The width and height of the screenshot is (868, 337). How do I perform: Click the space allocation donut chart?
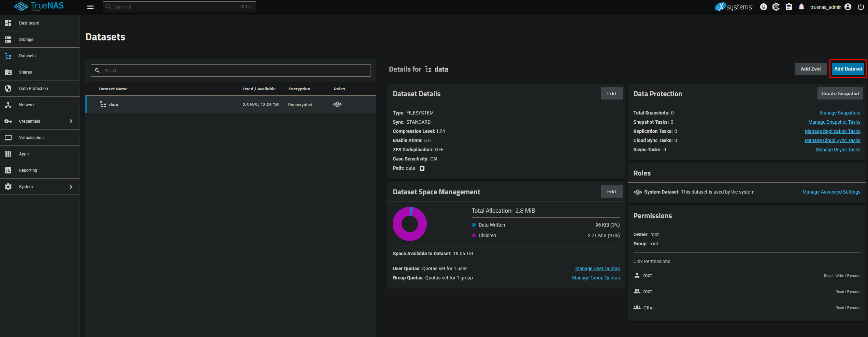pyautogui.click(x=410, y=224)
